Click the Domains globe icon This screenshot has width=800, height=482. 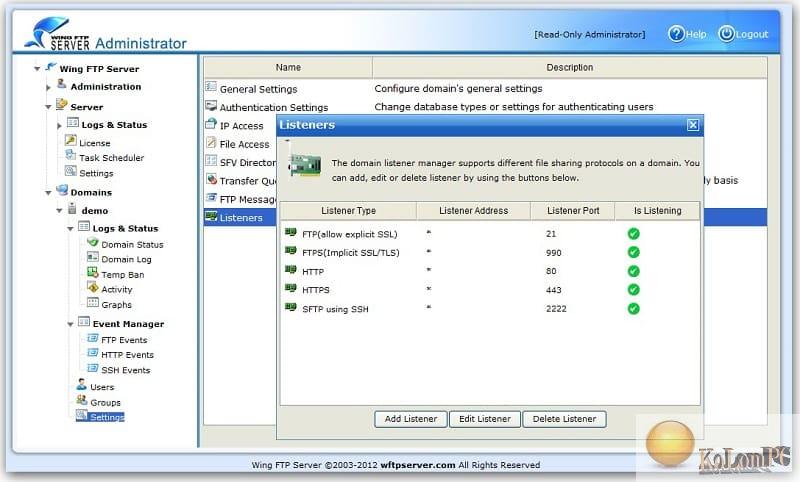pyautogui.click(x=62, y=190)
